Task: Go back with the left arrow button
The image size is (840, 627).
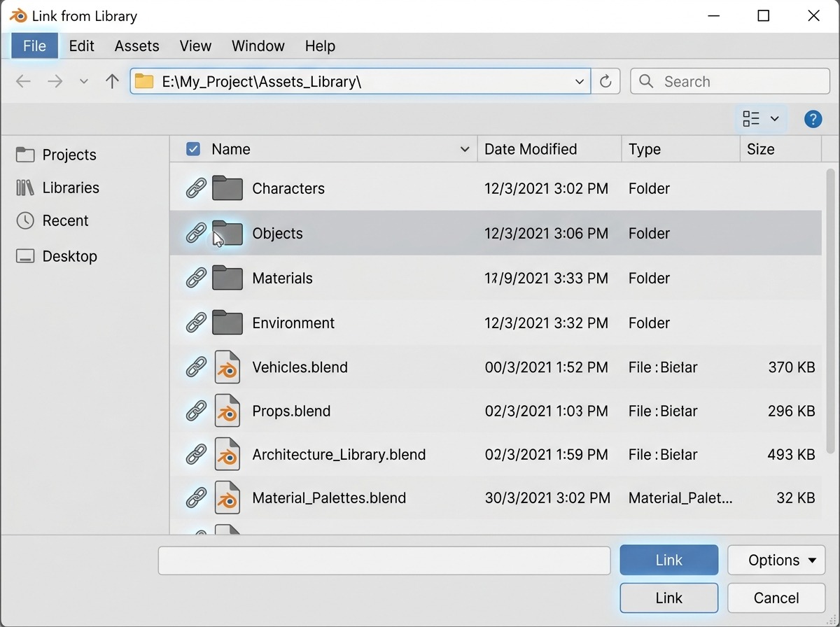Action: 23,81
